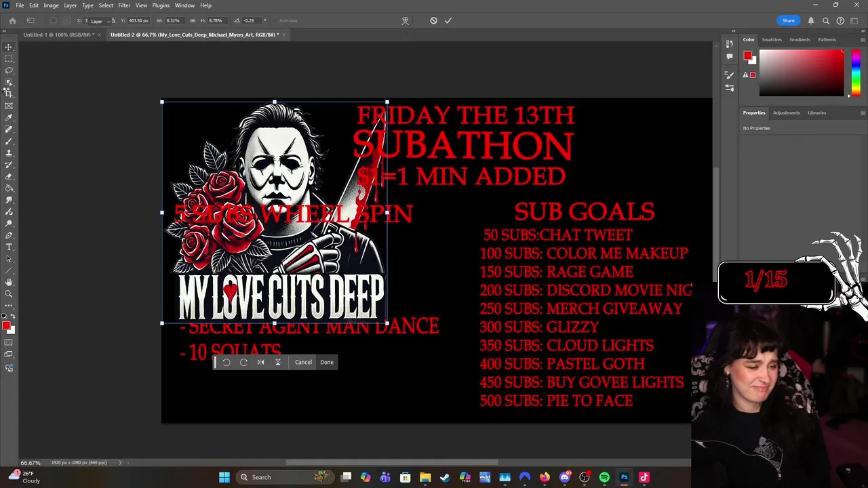Select the Pen tool
Viewport: 868px width, 488px height.
point(9,235)
